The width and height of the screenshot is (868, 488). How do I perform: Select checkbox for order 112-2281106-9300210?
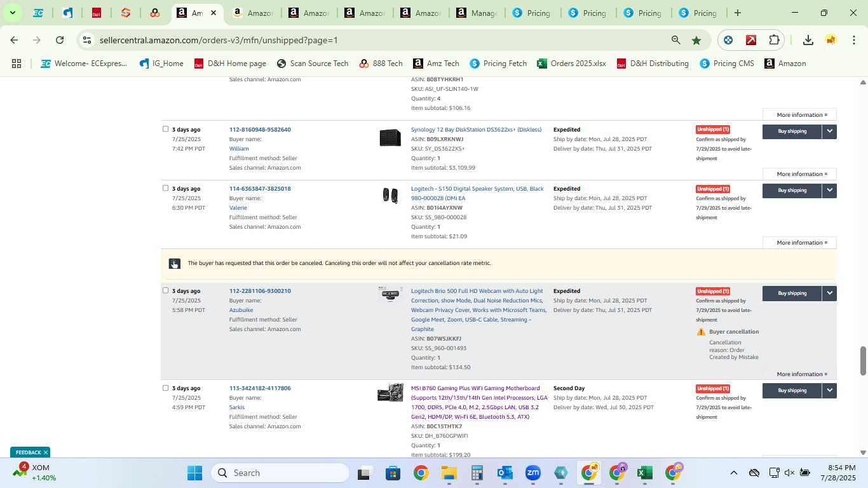point(165,290)
